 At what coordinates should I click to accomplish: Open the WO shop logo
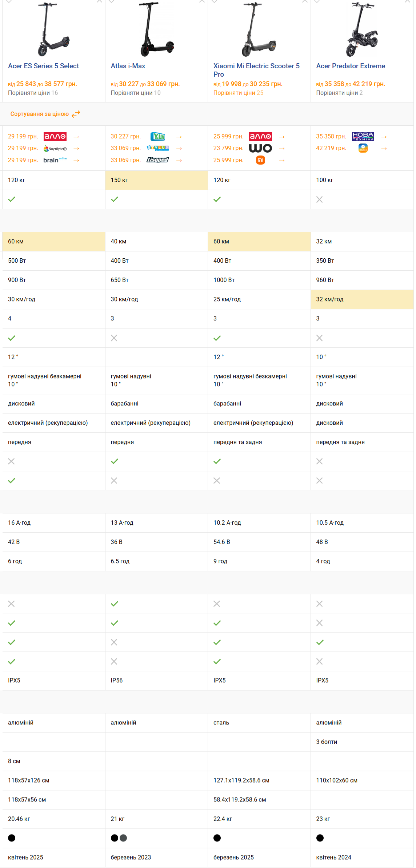coord(260,148)
